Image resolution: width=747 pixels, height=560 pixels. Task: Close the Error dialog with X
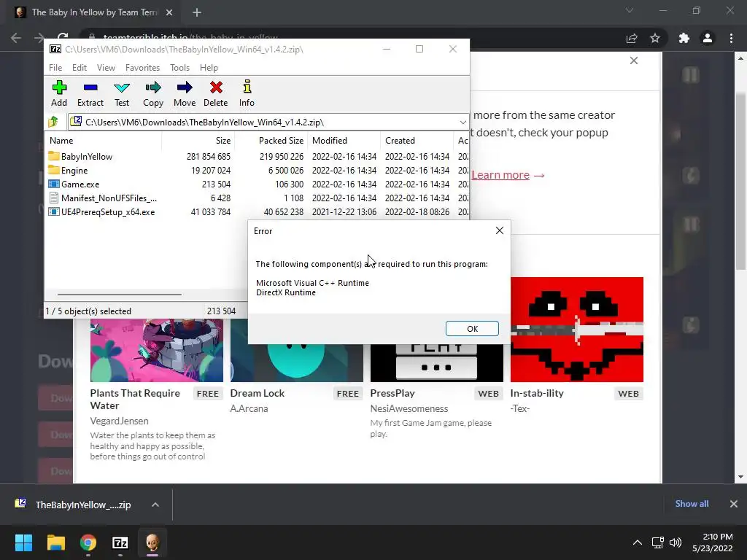499,230
